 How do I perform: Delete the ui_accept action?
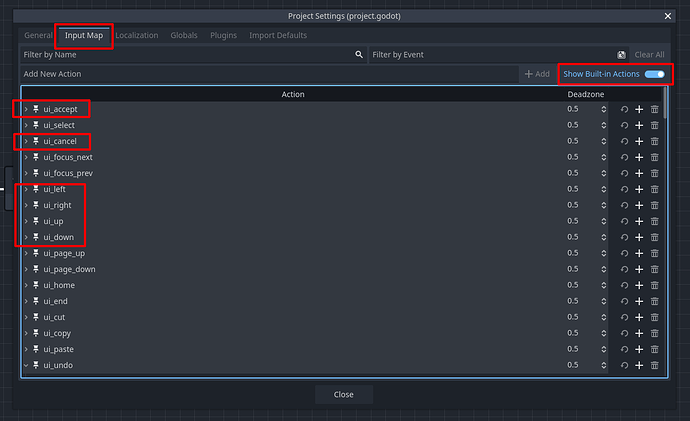click(654, 109)
